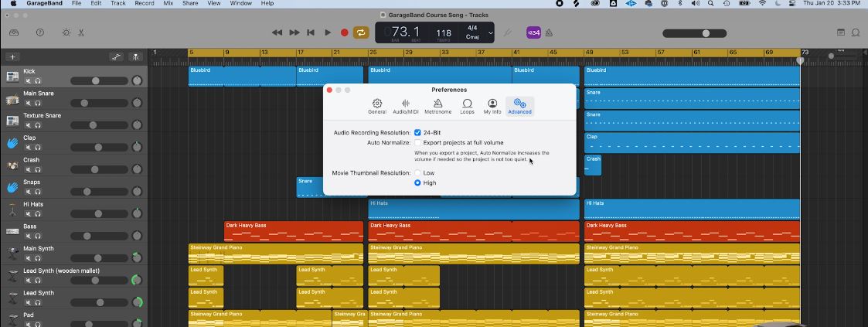Solo the Texture Snare track
Image resolution: width=868 pixels, height=327 pixels.
point(38,125)
